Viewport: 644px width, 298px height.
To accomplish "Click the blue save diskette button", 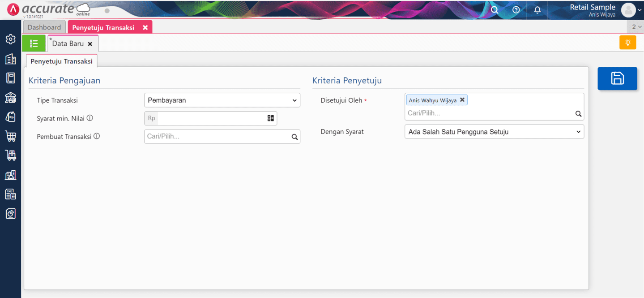I will (x=617, y=78).
